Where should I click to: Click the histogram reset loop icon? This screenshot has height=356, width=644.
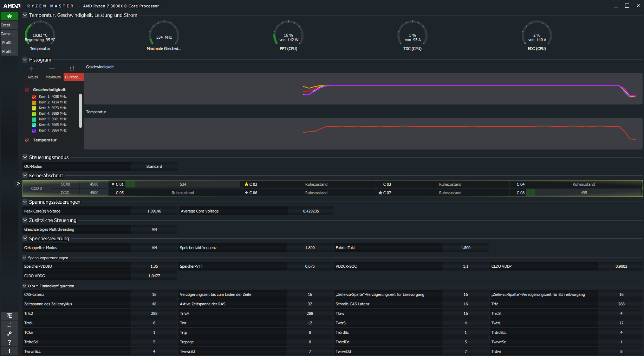point(72,69)
